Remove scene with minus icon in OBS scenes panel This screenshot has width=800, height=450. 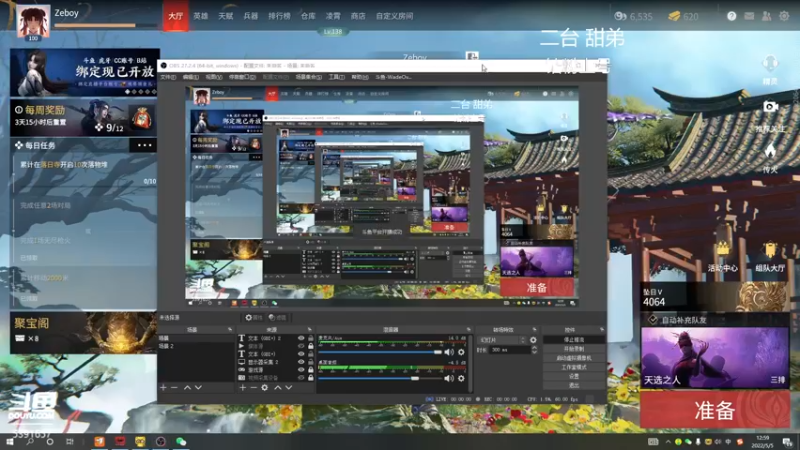coord(174,388)
